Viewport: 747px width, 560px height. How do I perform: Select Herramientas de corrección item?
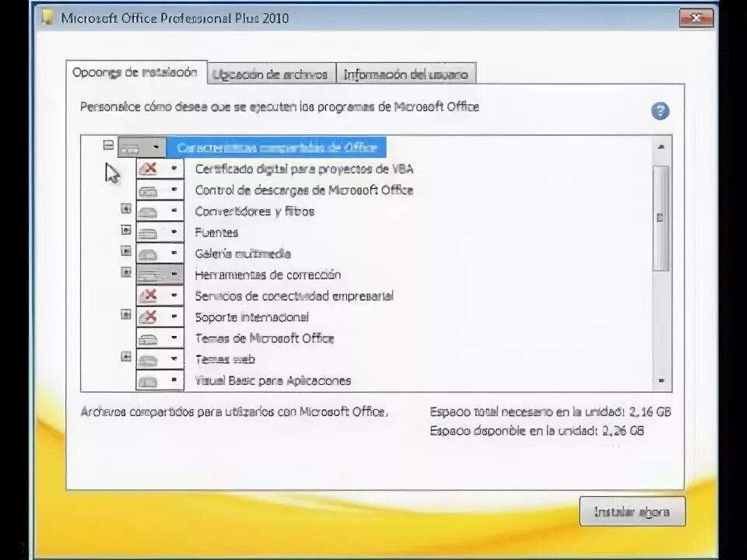[x=268, y=275]
